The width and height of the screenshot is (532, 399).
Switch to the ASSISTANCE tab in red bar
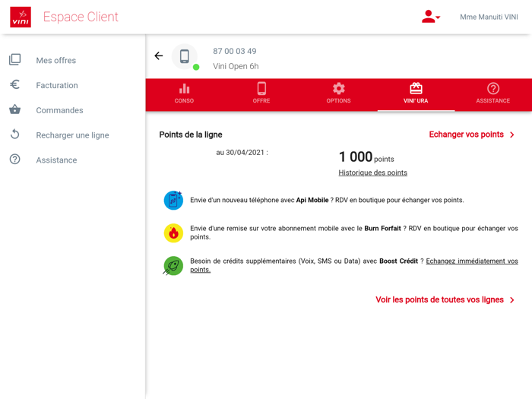[x=493, y=94]
